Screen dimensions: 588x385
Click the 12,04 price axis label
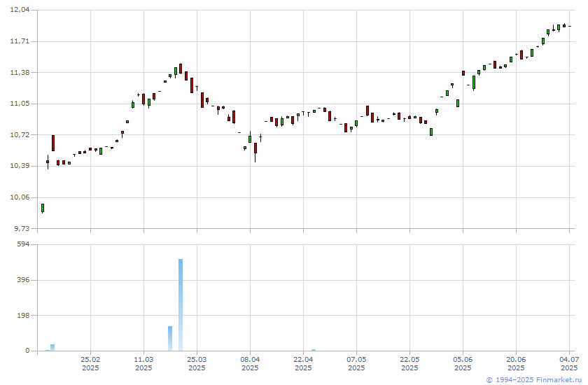(20, 10)
